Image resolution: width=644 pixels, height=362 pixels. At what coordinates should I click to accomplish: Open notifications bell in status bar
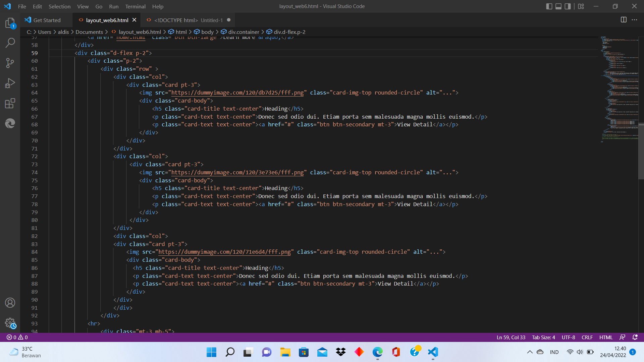coord(635,337)
